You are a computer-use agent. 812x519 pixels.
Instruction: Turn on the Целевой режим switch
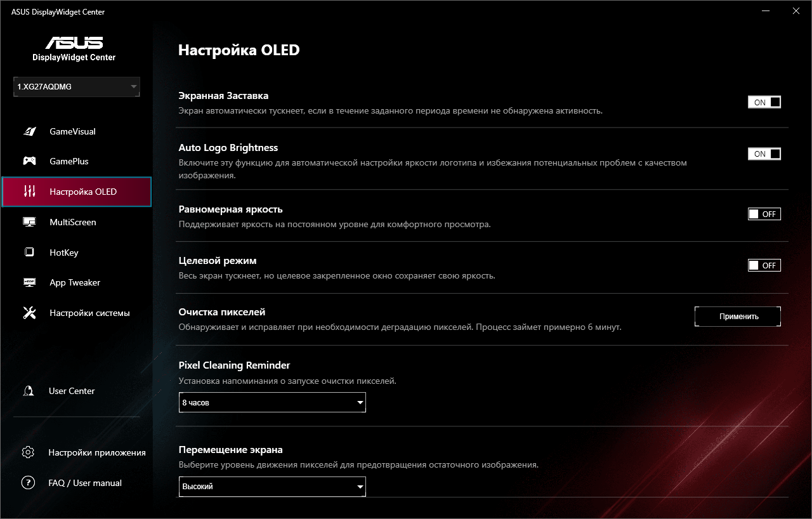click(764, 265)
